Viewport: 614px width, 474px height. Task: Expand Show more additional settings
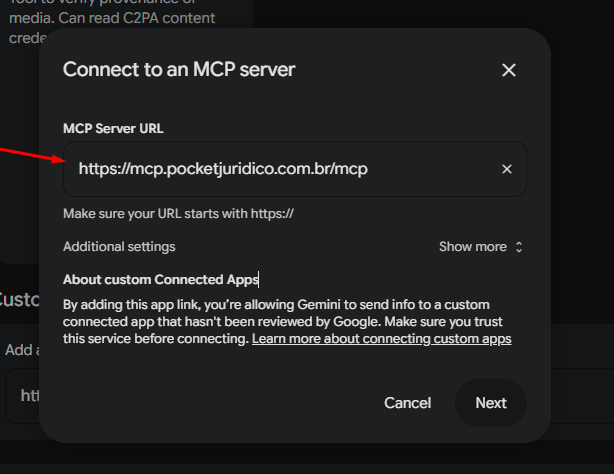click(480, 247)
